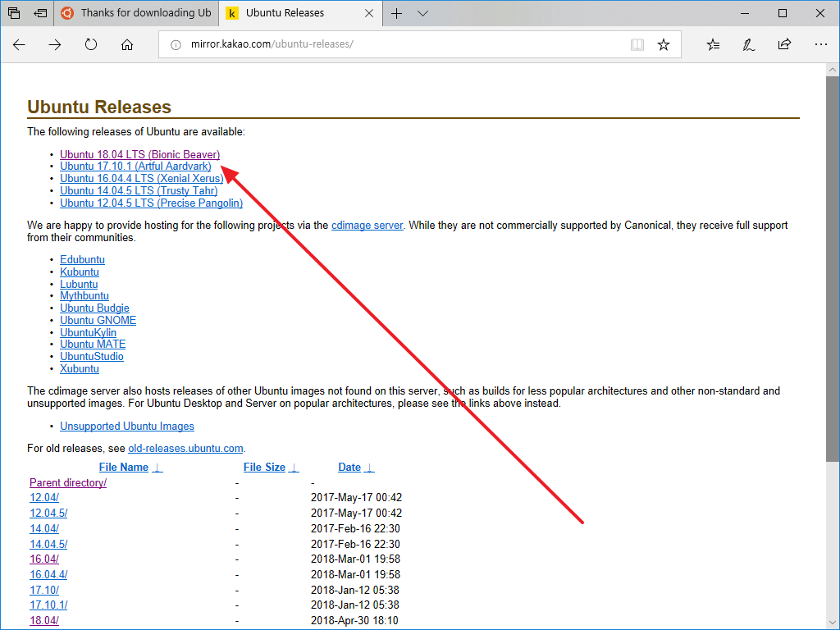Image resolution: width=840 pixels, height=630 pixels.
Task: Open the Lubuntu project link
Action: pos(79,285)
